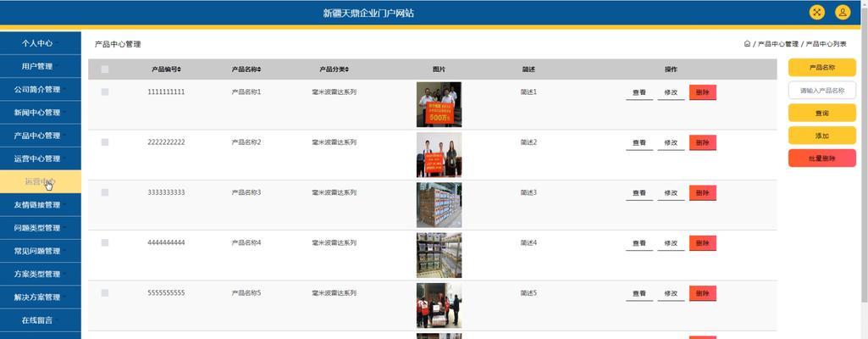Screen dimensions: 868x339
Task: Click product number 3333333333 cell
Action: [x=166, y=192]
